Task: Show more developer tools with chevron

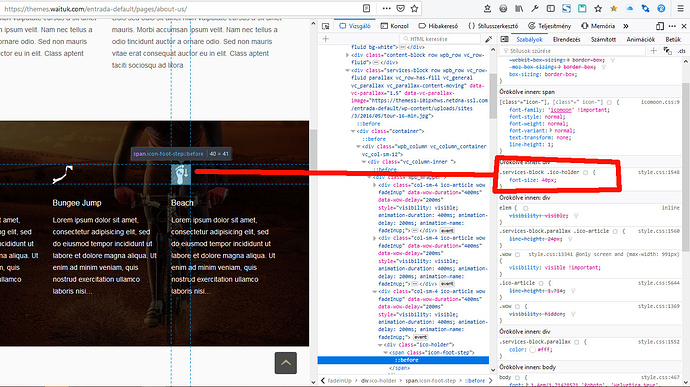Action: point(626,26)
